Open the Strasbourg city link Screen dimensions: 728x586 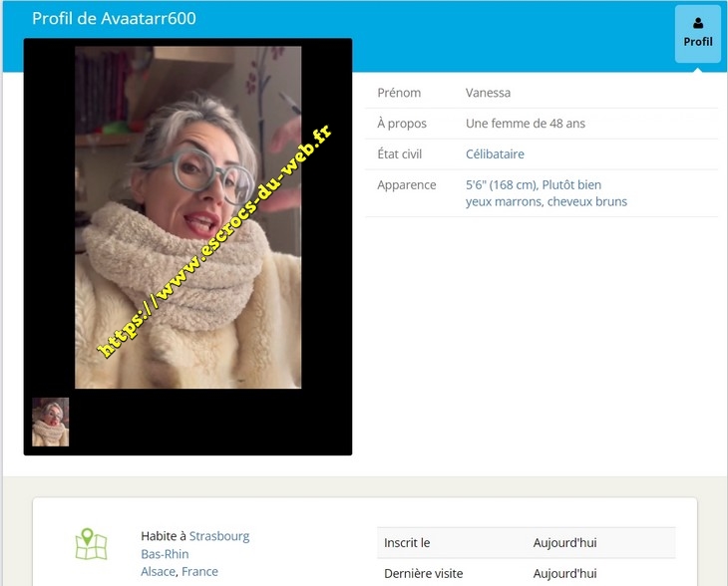tap(219, 536)
